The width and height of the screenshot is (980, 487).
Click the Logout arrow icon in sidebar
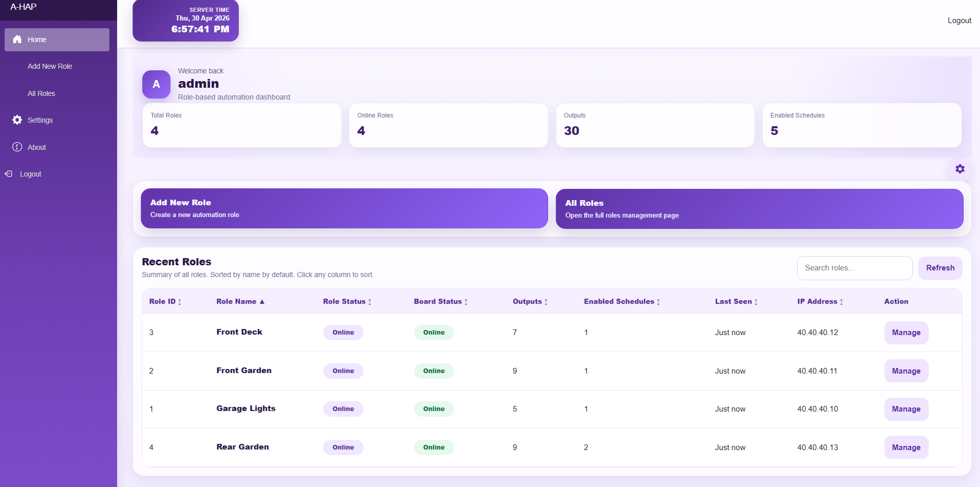[9, 174]
